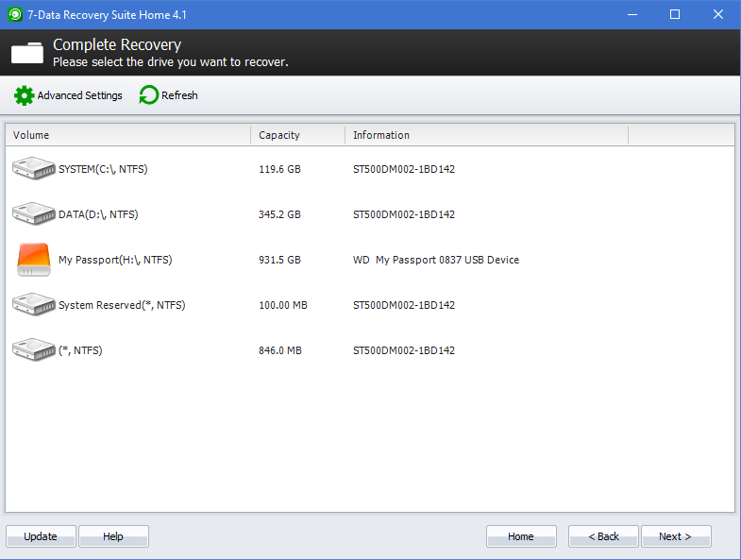
Task: Select My Passport(H:\, NTFS) volume
Action: click(x=115, y=260)
